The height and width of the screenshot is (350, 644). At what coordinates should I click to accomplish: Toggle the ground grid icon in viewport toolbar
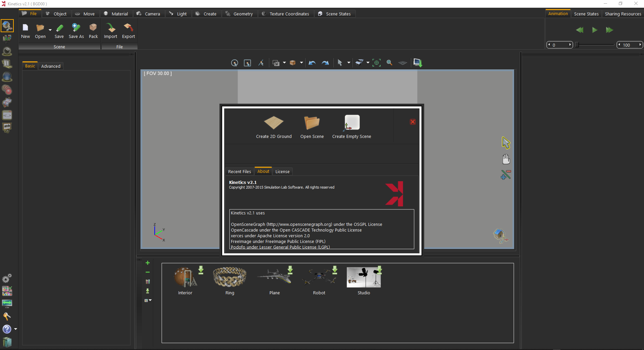pyautogui.click(x=402, y=63)
